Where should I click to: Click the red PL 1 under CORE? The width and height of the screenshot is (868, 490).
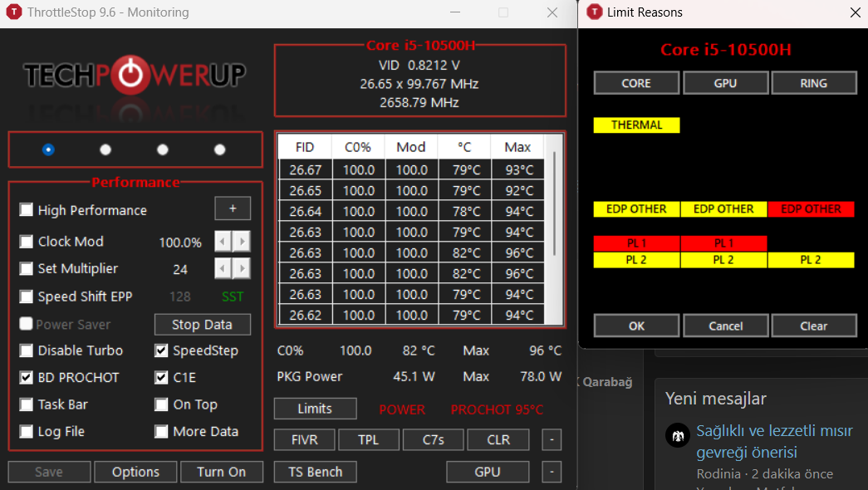pyautogui.click(x=636, y=243)
